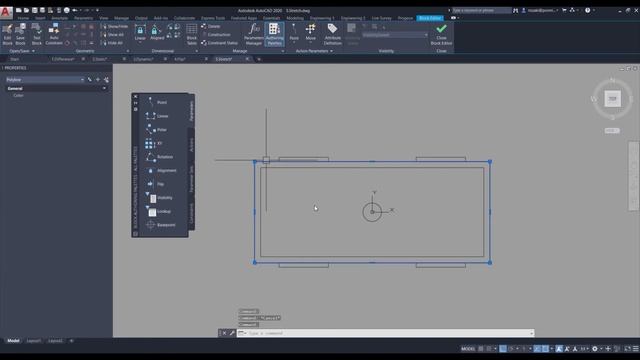
Task: Switch to the Layout1 tab
Action: tap(33, 340)
